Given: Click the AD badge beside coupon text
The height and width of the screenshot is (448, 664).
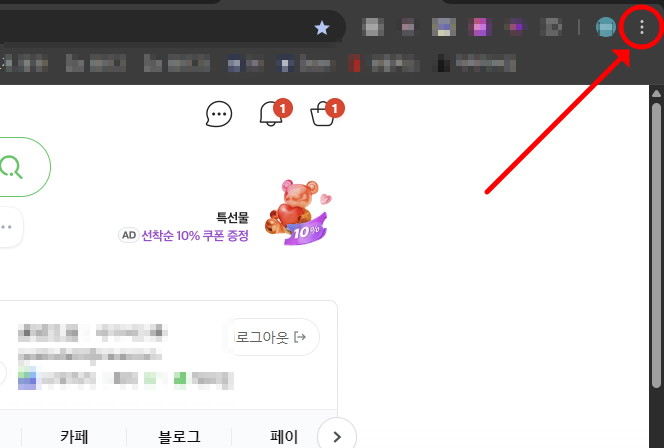Looking at the screenshot, I should pos(129,235).
